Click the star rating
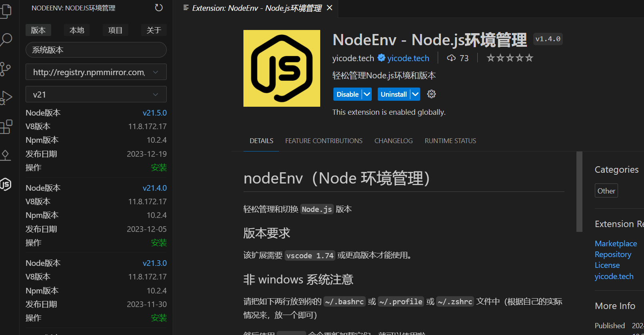Screen dimensions: 644x335 click(510, 58)
